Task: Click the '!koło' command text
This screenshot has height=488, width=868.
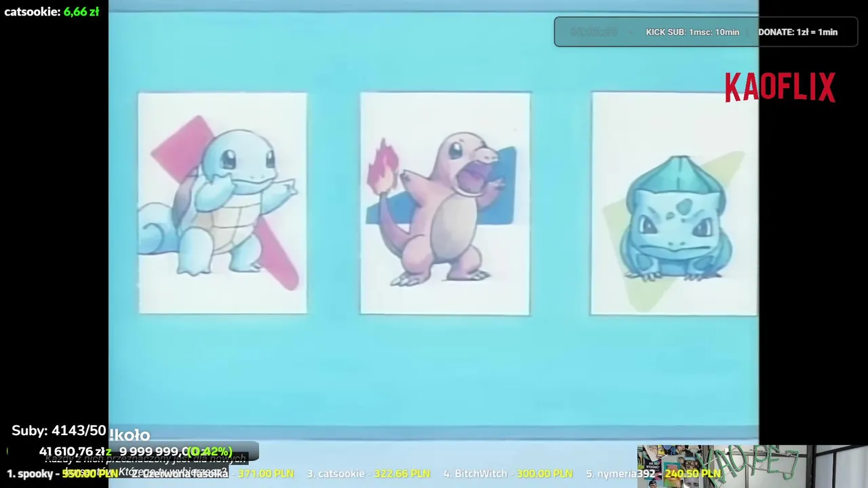Action: pos(129,435)
